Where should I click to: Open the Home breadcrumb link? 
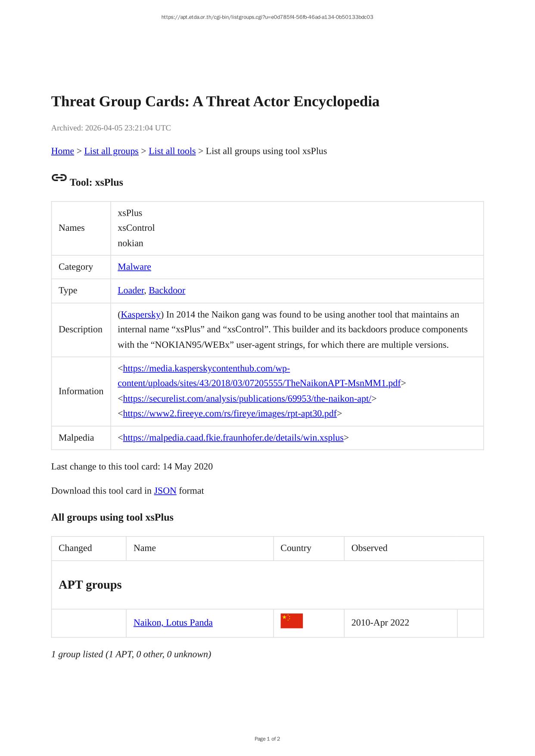tap(62, 151)
